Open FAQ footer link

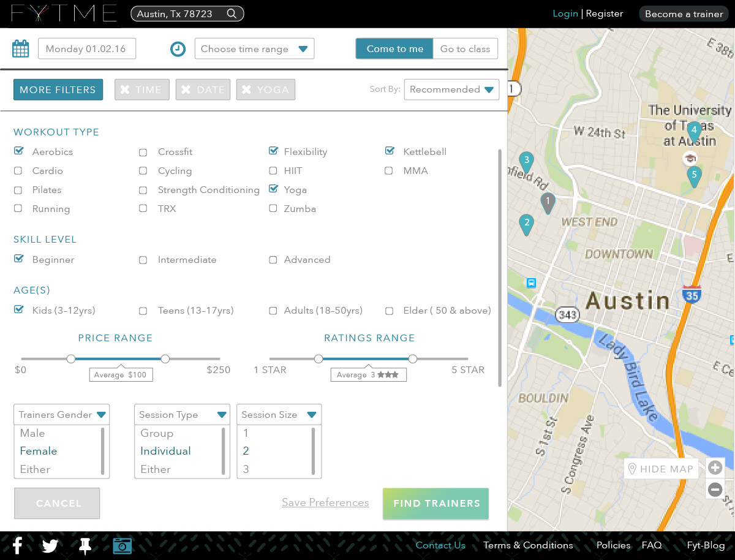click(652, 545)
